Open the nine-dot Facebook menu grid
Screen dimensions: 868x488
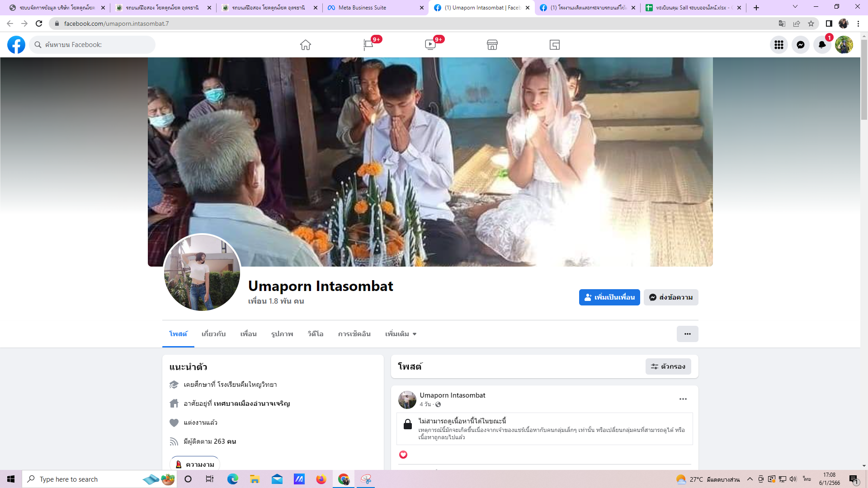coord(779,45)
